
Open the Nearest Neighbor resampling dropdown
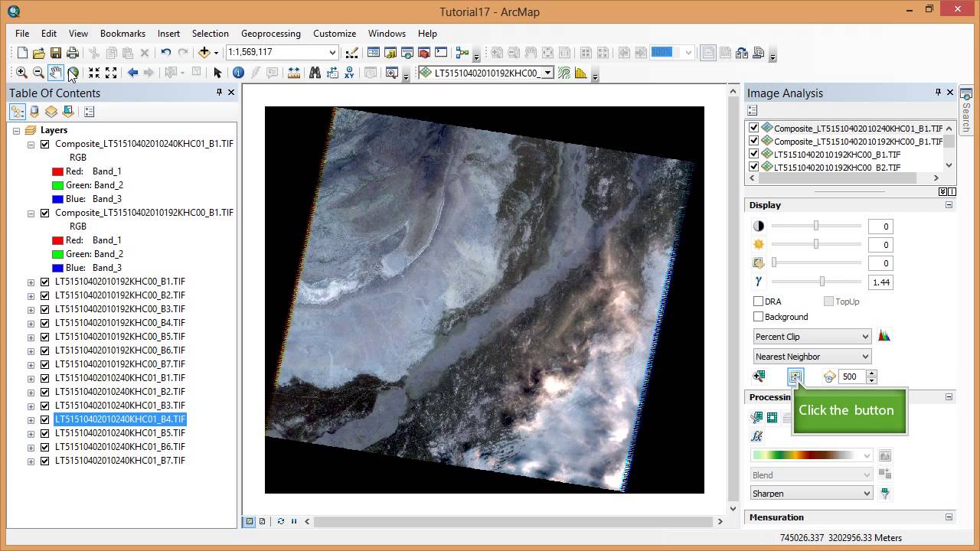tap(812, 357)
